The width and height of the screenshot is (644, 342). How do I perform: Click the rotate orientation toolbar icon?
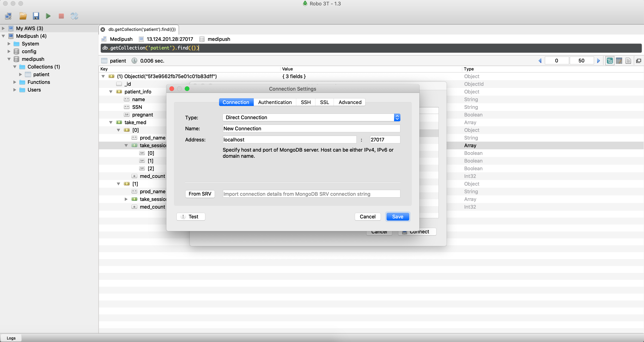74,16
